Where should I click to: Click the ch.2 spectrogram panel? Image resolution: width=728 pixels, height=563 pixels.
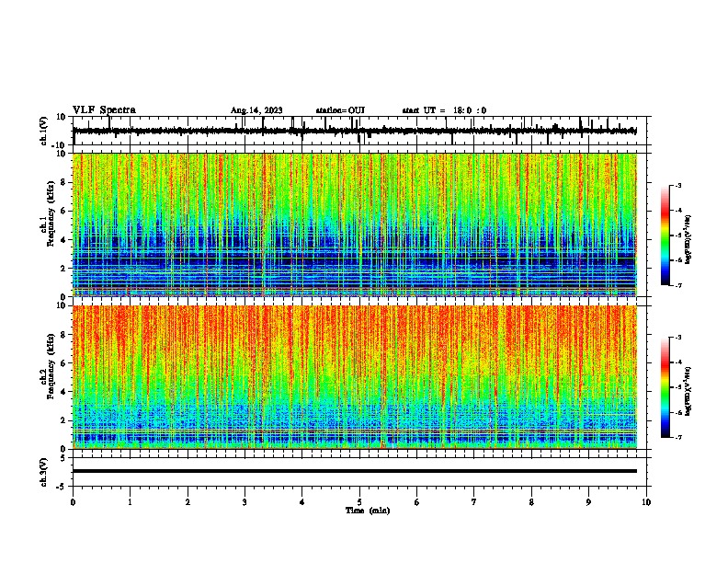pyautogui.click(x=355, y=377)
